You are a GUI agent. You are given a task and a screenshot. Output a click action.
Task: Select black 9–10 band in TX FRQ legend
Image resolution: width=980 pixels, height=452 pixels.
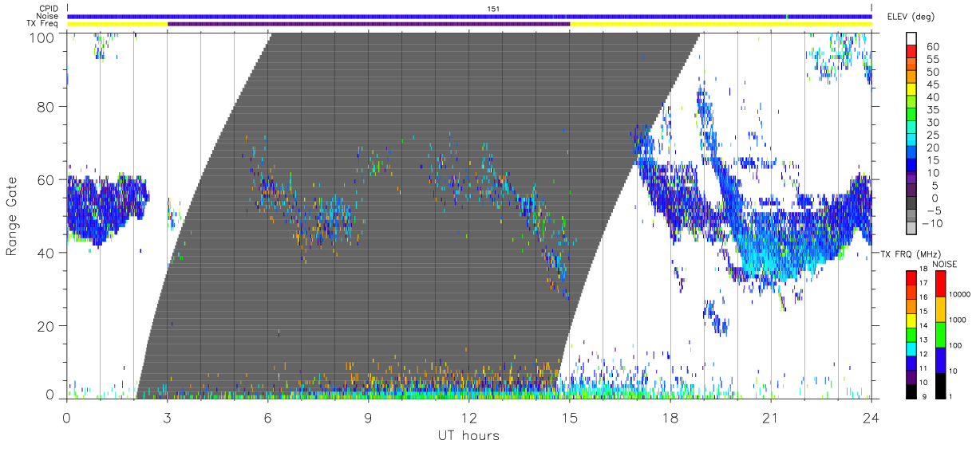point(911,391)
